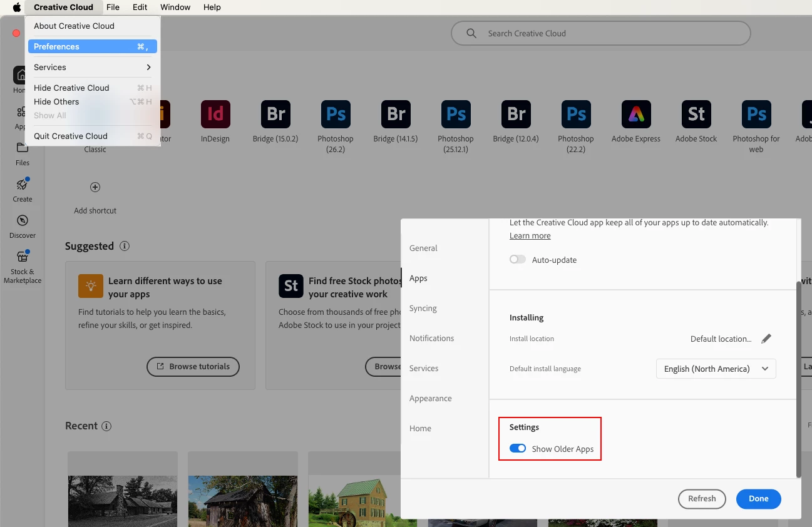Switch to Appearance preferences tab
812x527 pixels.
(x=430, y=398)
